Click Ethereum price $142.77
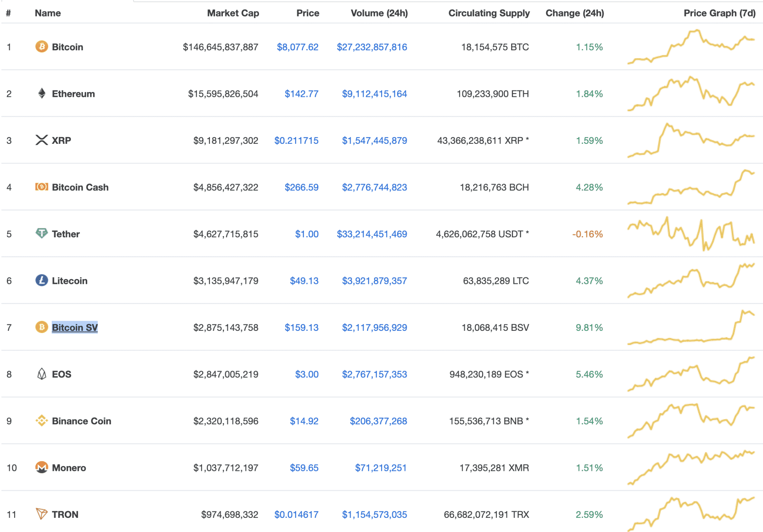This screenshot has height=532, width=763. [301, 94]
